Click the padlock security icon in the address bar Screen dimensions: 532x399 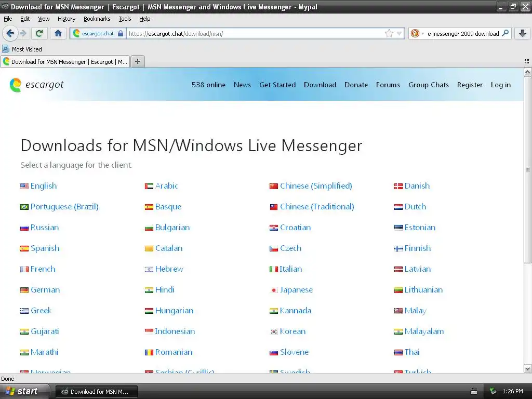[x=121, y=33]
